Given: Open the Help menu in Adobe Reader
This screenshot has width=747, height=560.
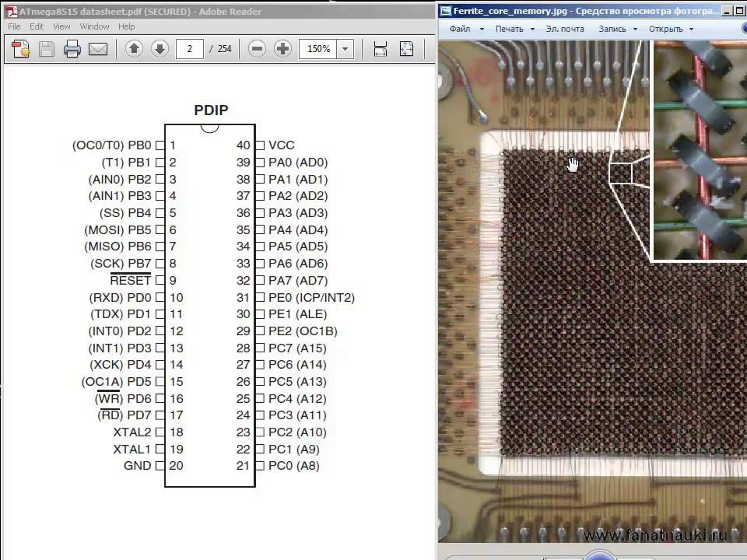Looking at the screenshot, I should (x=126, y=26).
